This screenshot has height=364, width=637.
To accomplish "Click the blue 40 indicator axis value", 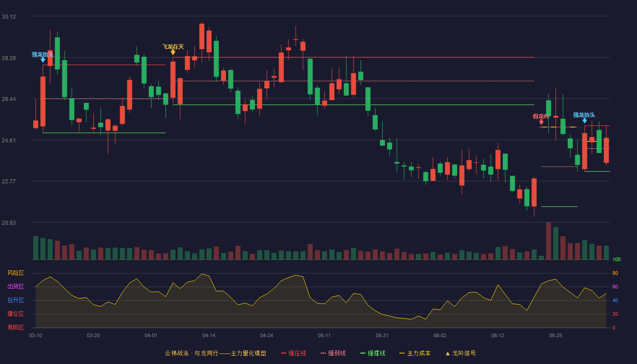I will [615, 300].
